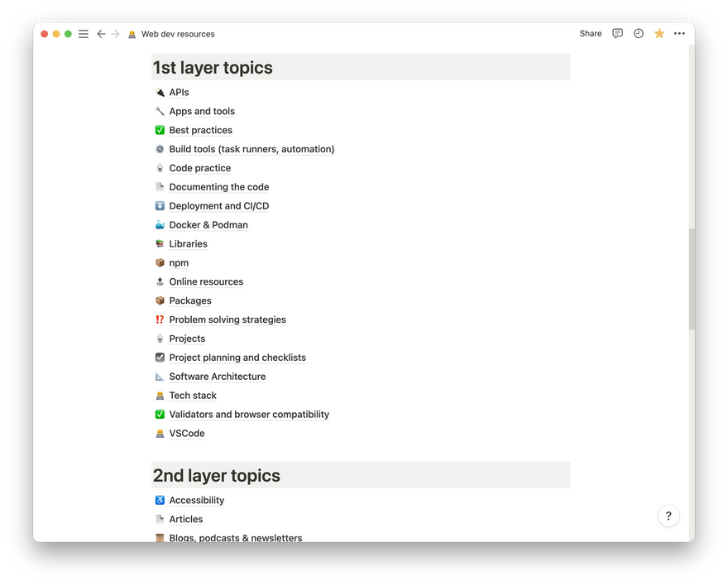Open the sidebar hamburger menu
Image resolution: width=728 pixels, height=586 pixels.
[x=84, y=34]
